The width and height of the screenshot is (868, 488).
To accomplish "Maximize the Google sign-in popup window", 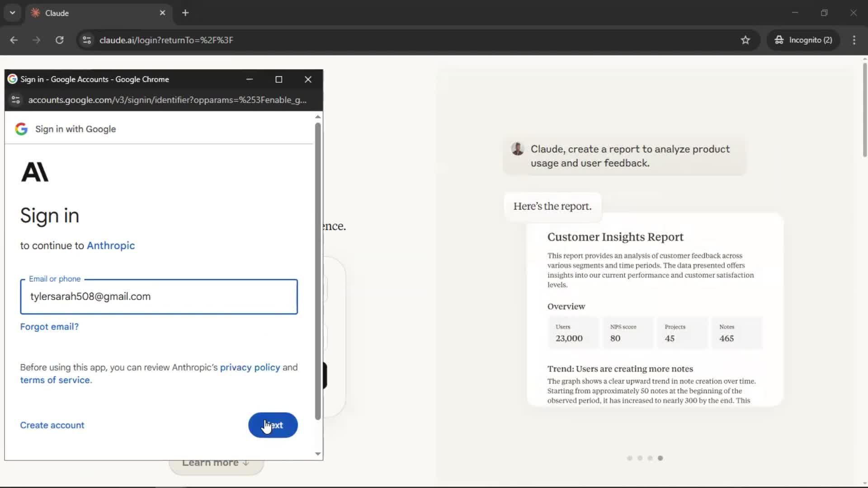I will pos(279,79).
